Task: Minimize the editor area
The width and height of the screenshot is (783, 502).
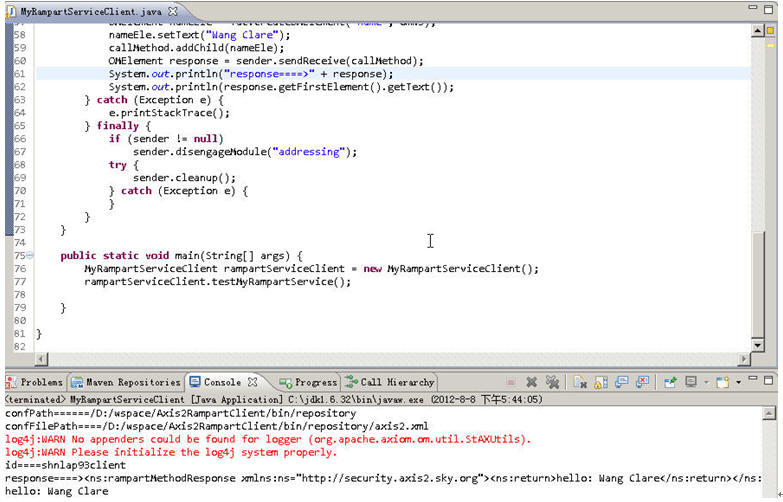Action: tap(753, 7)
